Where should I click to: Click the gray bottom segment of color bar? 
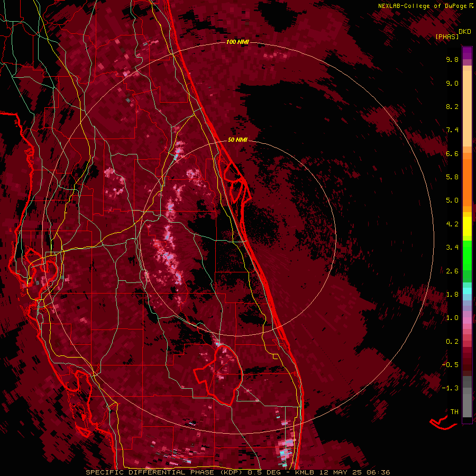pyautogui.click(x=467, y=397)
